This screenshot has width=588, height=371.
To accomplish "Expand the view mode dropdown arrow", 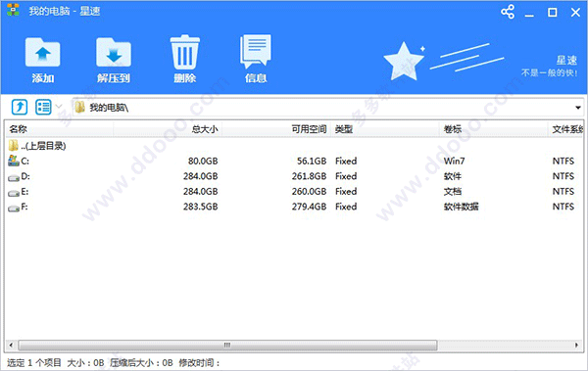I will click(x=59, y=107).
